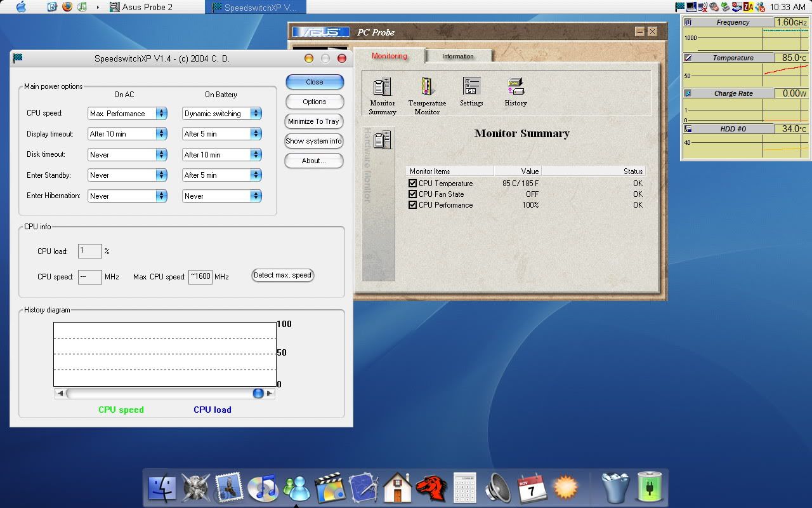Open Monitor Summary icon in PC Probe
This screenshot has height=508, width=812.
tap(383, 87)
